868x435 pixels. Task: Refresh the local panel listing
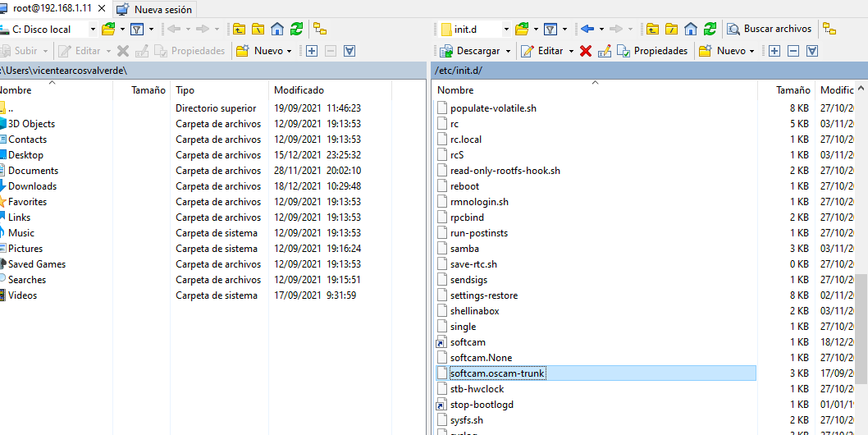click(296, 30)
